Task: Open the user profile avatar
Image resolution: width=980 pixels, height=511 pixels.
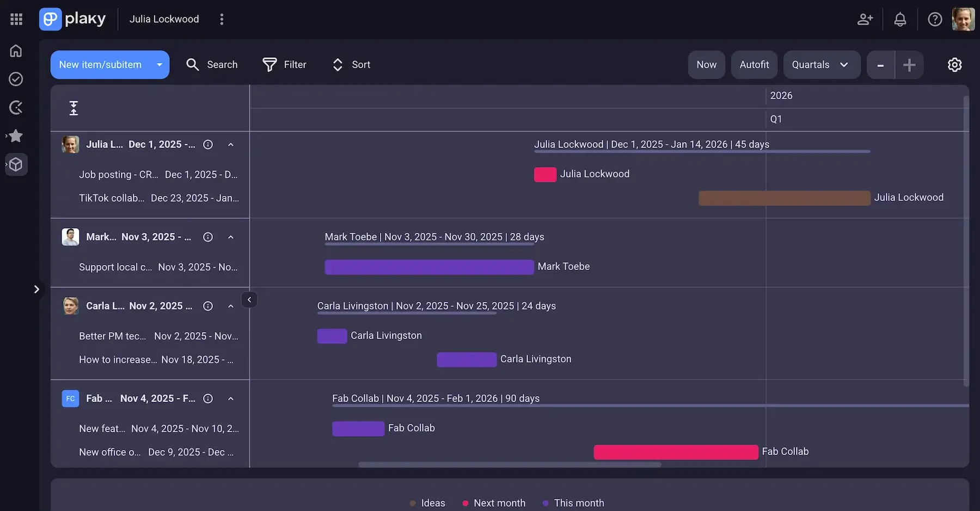Action: (x=963, y=19)
